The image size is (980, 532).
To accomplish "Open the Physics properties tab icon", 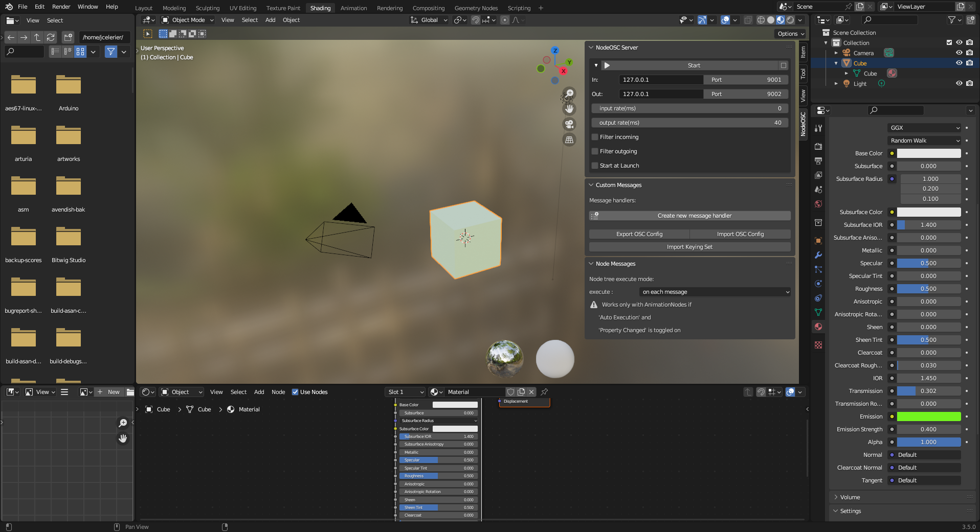I will click(818, 284).
